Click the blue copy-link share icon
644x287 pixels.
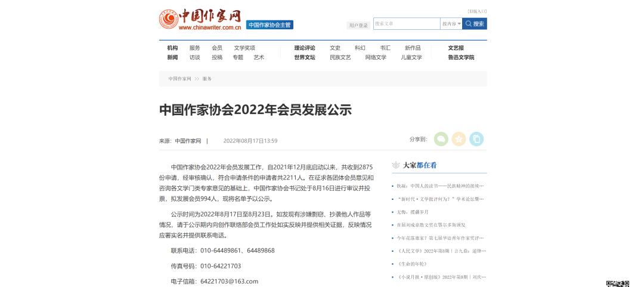click(x=476, y=139)
